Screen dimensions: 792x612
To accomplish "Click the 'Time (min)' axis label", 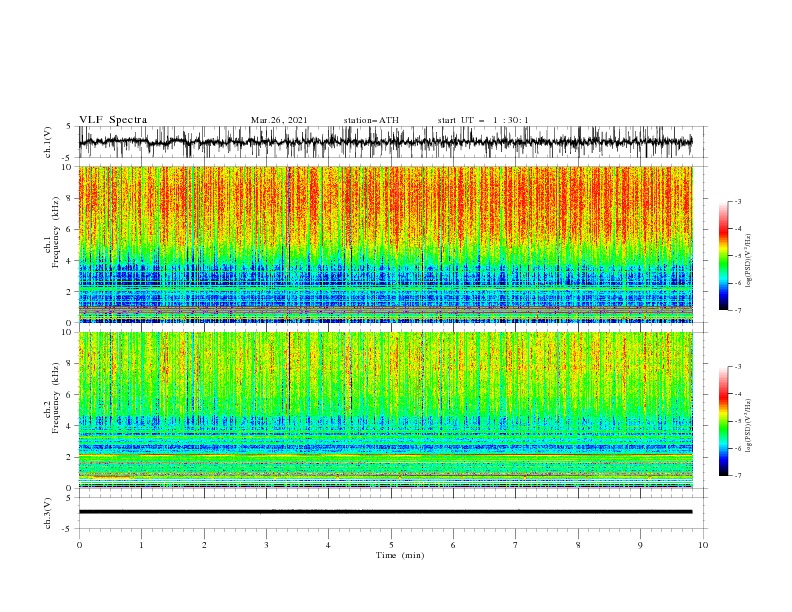I will tap(400, 555).
